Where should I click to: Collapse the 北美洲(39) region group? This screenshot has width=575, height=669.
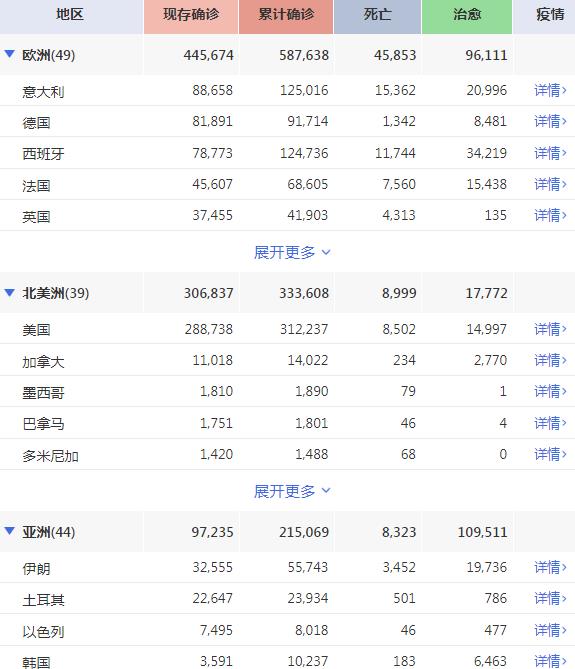click(9, 292)
